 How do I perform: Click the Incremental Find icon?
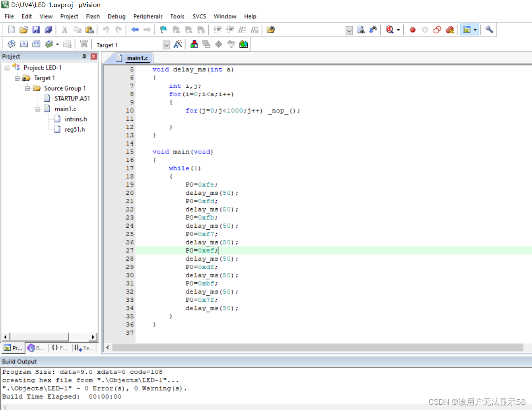pos(373,30)
